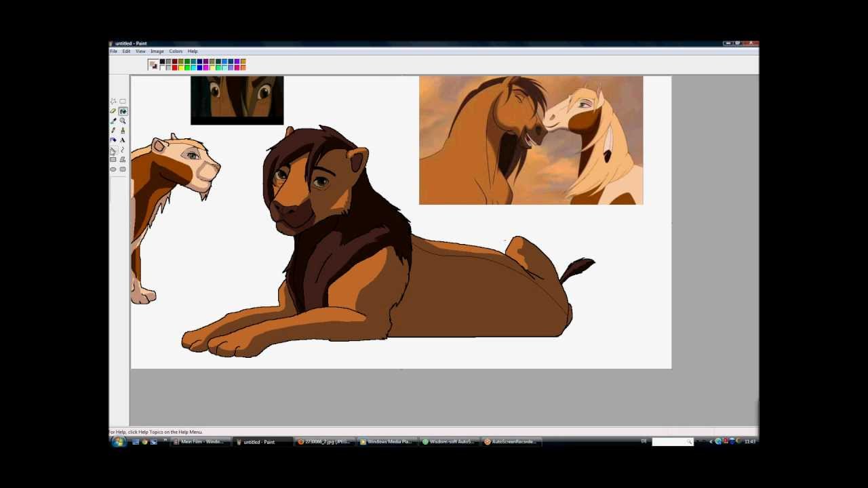
Task: Click the horse eyes reference image on canvas
Action: coord(237,100)
